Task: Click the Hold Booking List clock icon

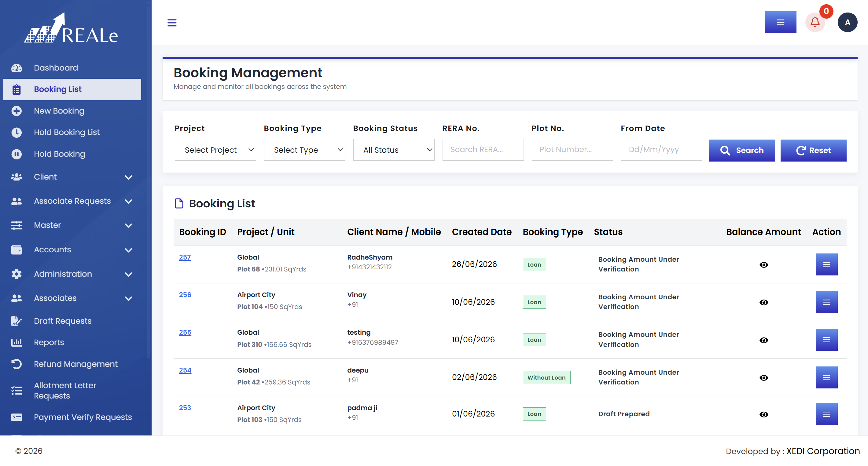Action: click(17, 132)
